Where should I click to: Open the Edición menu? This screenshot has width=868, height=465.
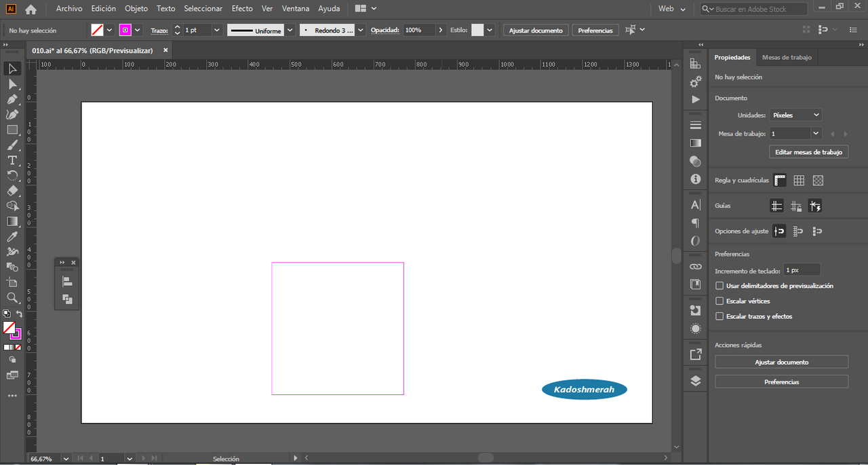click(x=104, y=9)
